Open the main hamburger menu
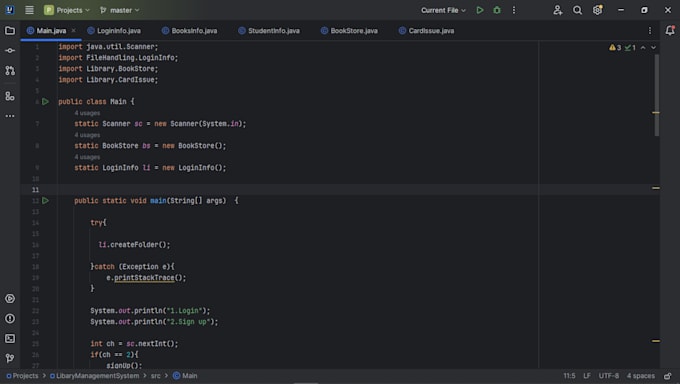Screen dimensions: 680x384 pos(29,10)
